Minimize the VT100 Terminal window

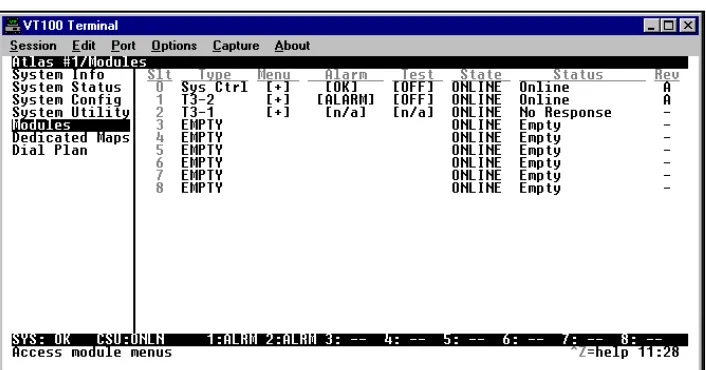(x=651, y=26)
